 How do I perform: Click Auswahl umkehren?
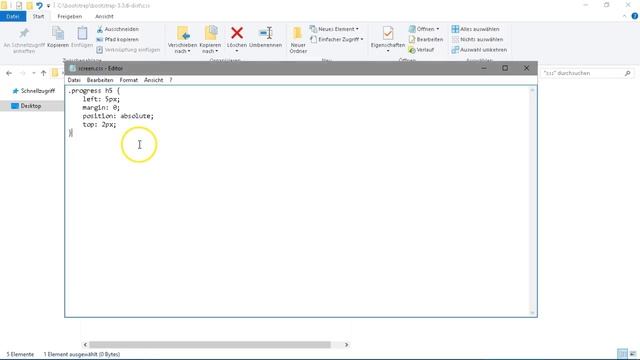479,49
